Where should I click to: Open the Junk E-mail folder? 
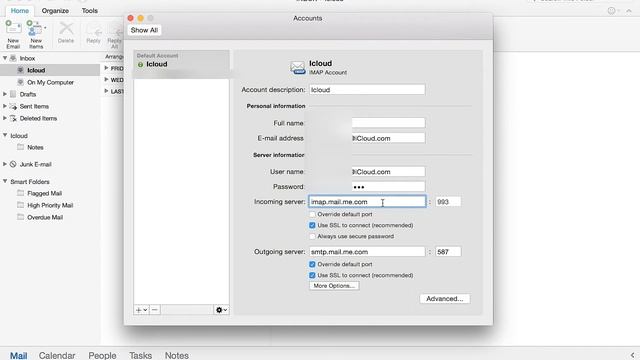(x=36, y=164)
